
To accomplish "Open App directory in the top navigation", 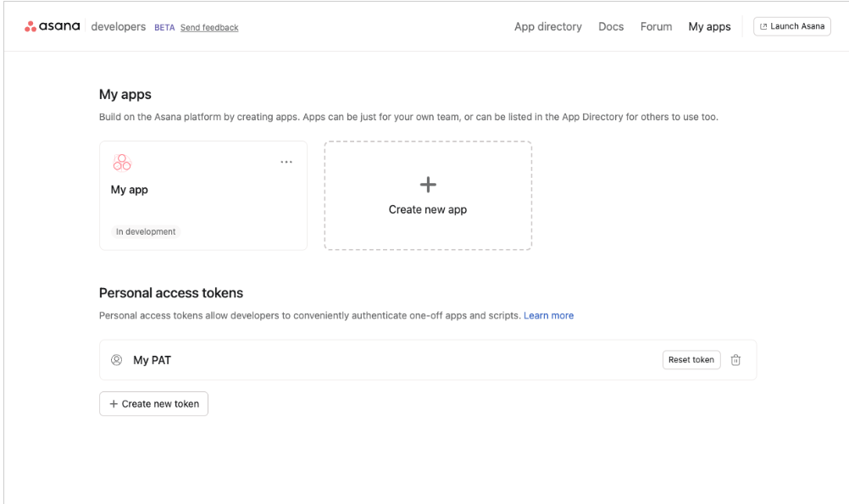I will (548, 26).
